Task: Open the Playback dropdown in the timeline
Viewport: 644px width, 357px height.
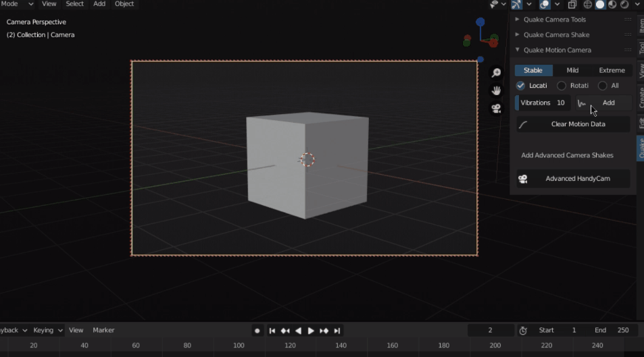Action: pos(13,330)
